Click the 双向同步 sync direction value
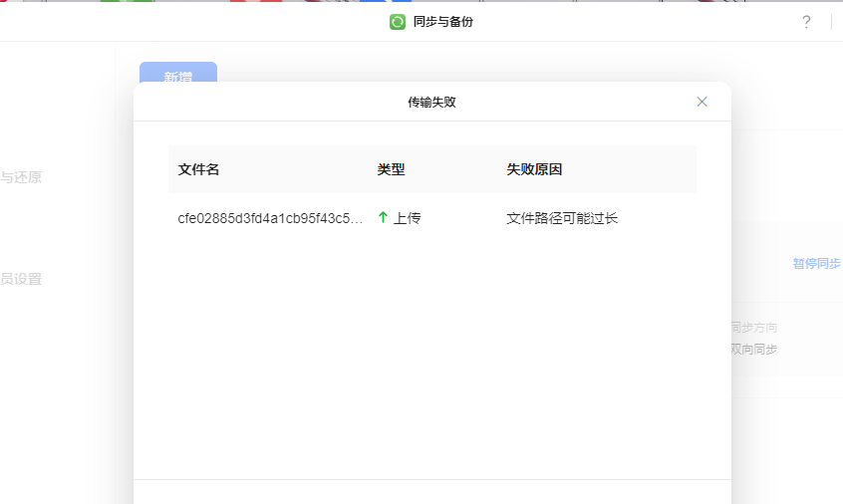Screen dimensions: 843x504 click(x=754, y=350)
